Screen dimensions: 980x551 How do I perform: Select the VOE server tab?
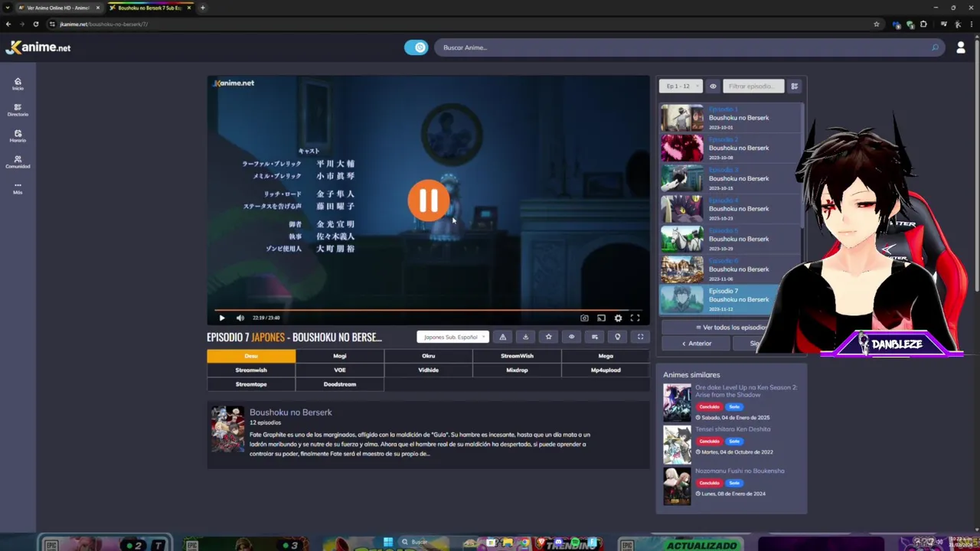point(340,370)
